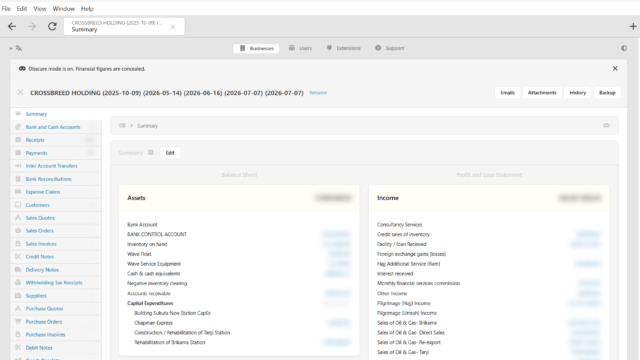
Task: Click Purchase Orders cart icon
Action: click(x=18, y=322)
